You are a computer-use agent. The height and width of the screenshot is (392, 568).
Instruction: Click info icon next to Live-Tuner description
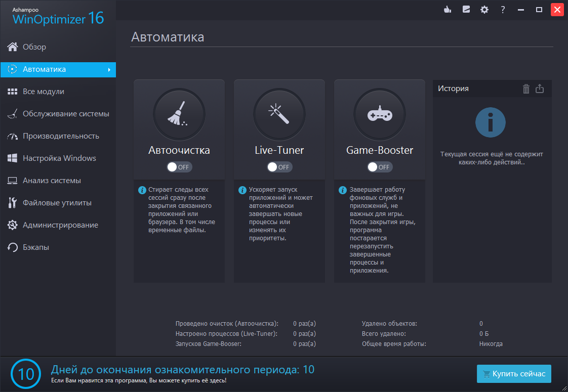click(242, 190)
